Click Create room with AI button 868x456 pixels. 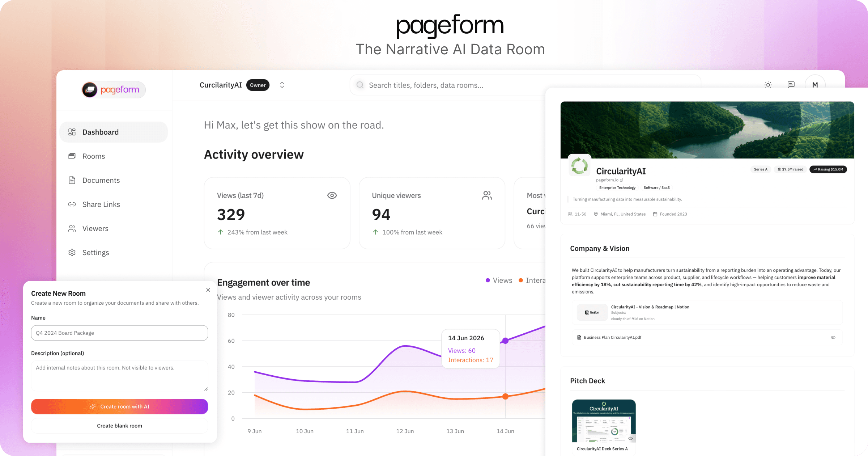pyautogui.click(x=119, y=406)
